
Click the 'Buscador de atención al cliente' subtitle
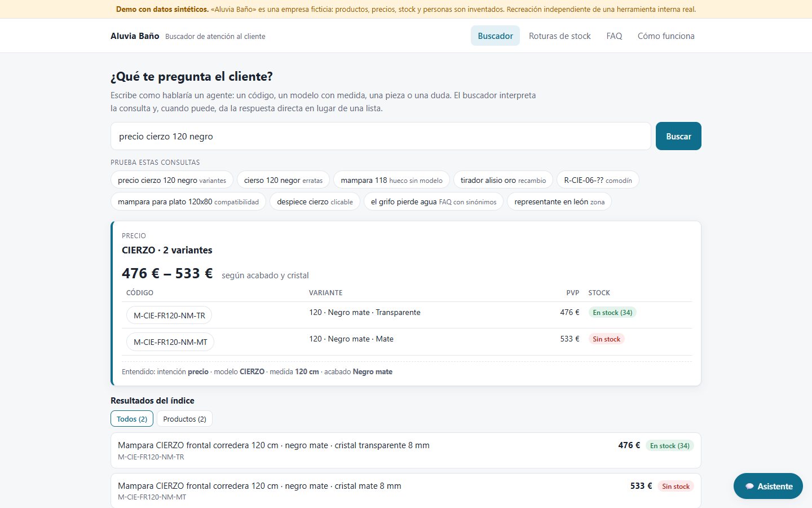pyautogui.click(x=215, y=36)
